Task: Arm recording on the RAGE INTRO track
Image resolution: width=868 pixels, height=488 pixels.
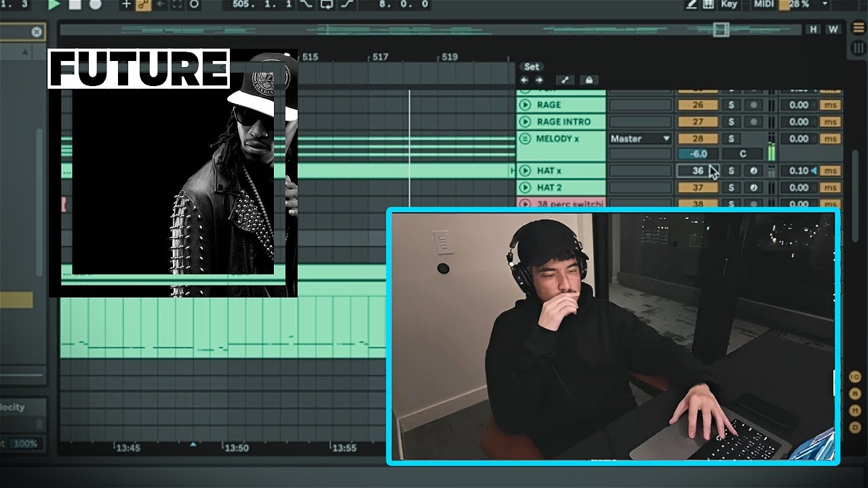Action: coord(753,122)
